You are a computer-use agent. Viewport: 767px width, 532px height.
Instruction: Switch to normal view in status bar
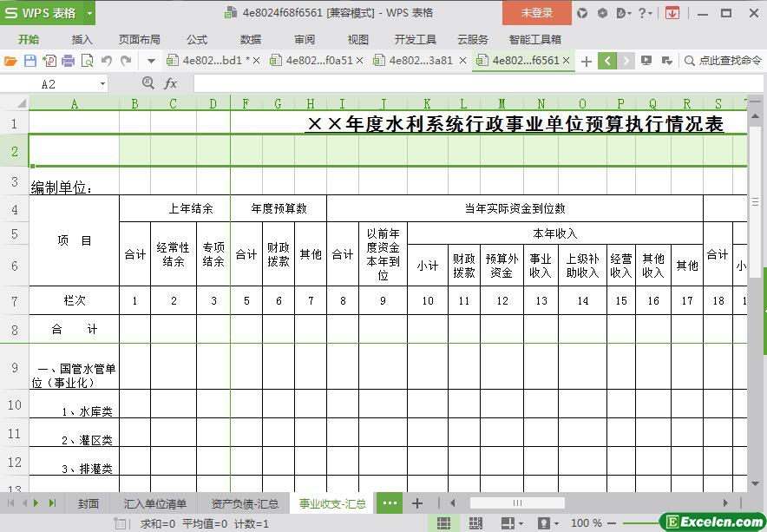[x=443, y=523]
